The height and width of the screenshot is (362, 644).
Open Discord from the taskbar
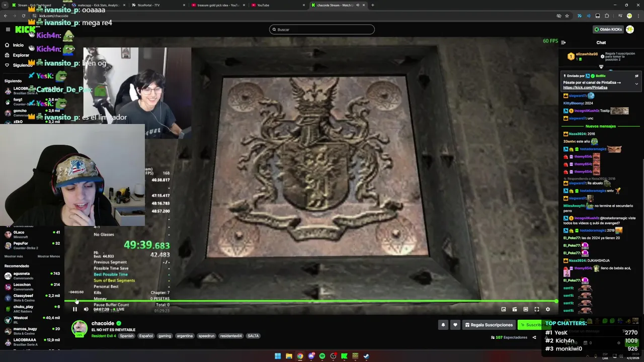(311, 356)
